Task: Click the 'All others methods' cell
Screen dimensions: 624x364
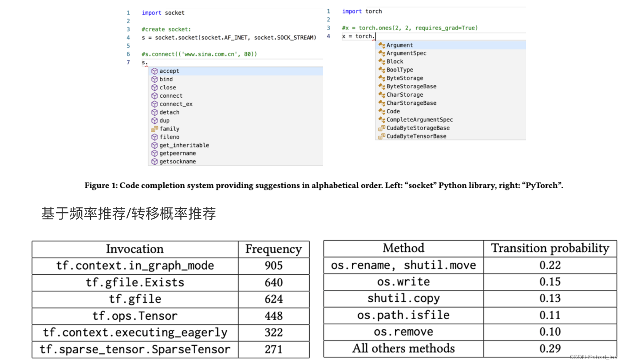Action: [403, 348]
